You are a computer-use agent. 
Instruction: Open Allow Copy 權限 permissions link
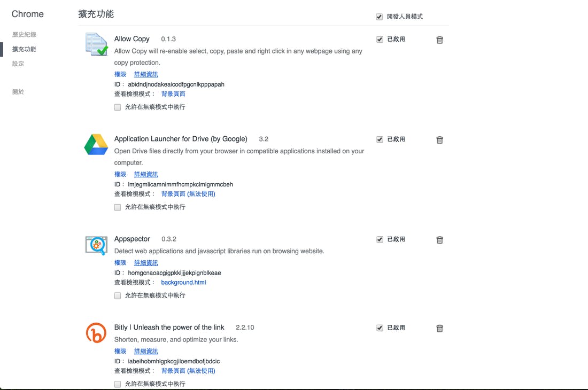click(120, 74)
